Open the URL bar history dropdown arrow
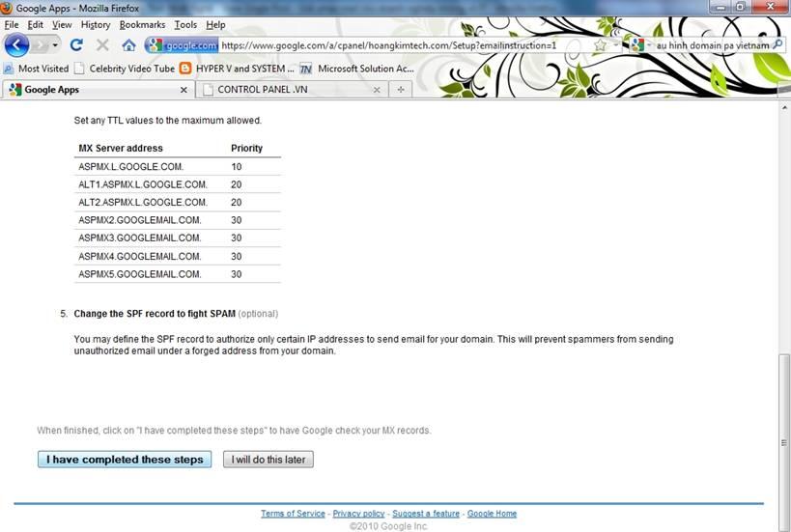 pyautogui.click(x=616, y=45)
